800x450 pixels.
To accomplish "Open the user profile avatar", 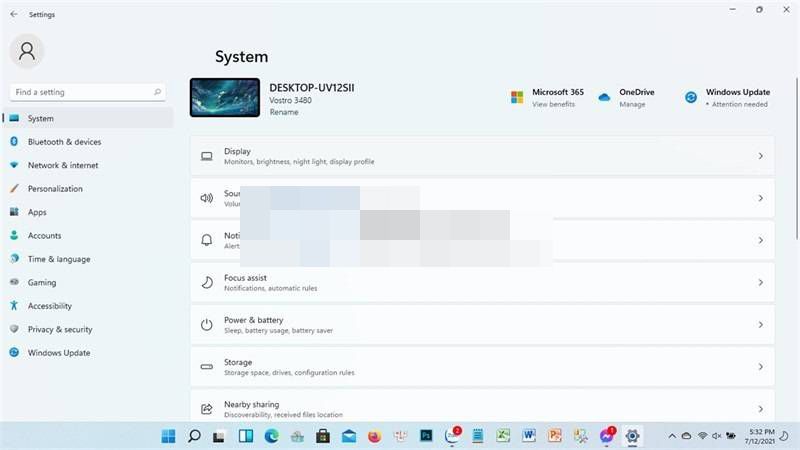I will tap(27, 51).
